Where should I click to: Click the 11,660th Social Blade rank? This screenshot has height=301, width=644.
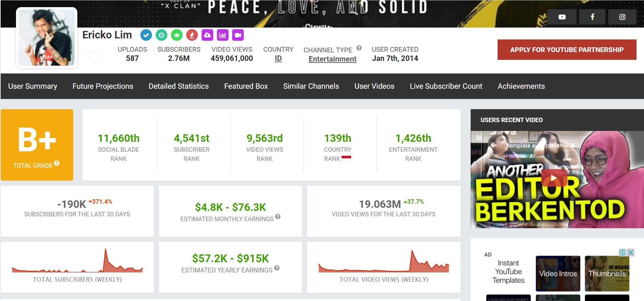(x=119, y=138)
